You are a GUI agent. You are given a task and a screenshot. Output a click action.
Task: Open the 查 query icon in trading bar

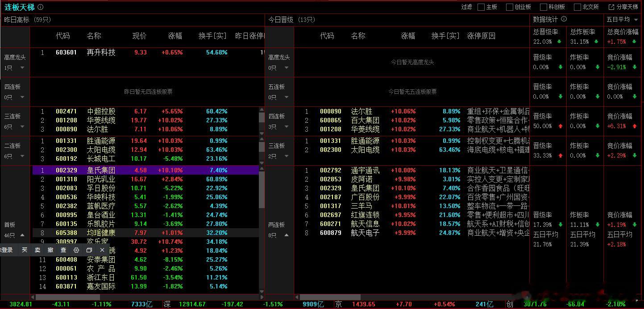tap(63, 250)
